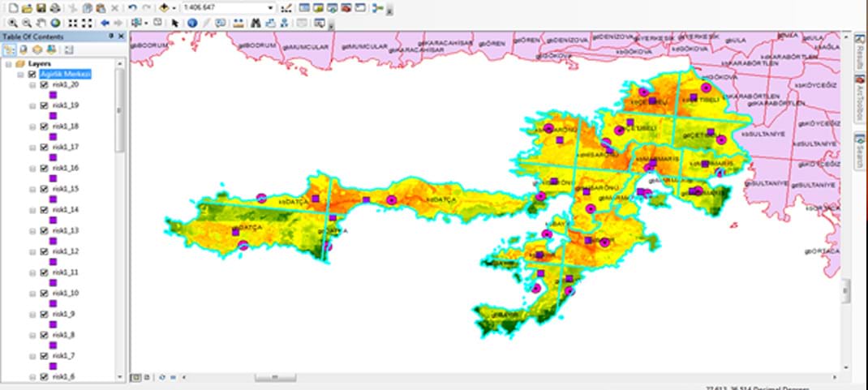Click Data View button below the map
This screenshot has width=868, height=390.
point(135,378)
